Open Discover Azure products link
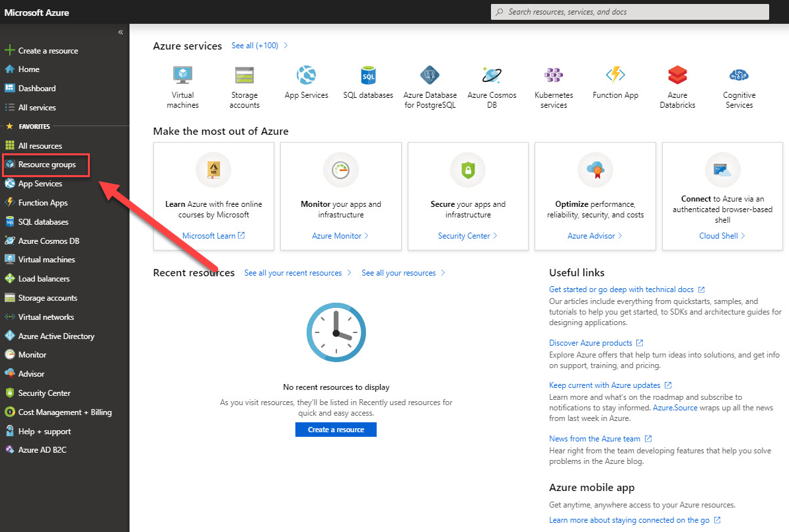 (596, 343)
